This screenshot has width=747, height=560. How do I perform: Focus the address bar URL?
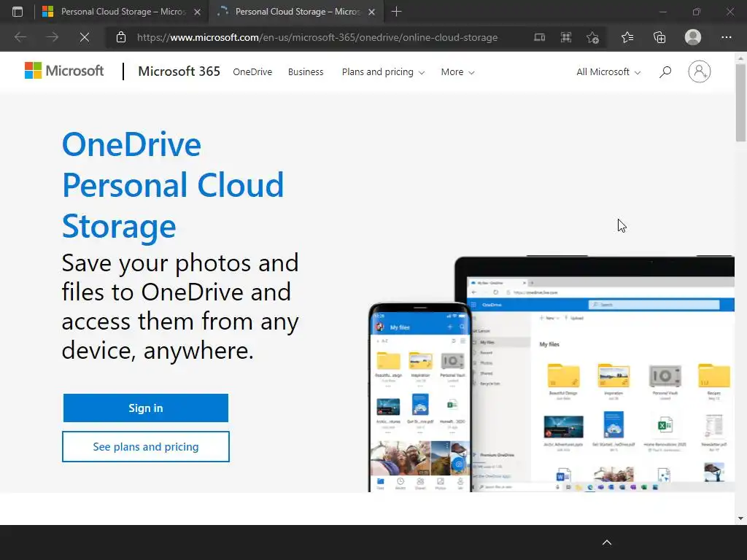click(x=317, y=37)
